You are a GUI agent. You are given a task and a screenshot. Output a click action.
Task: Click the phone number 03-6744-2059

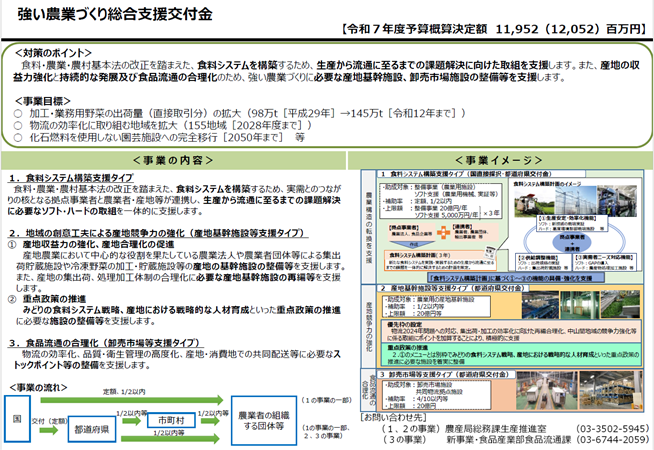coord(613,439)
